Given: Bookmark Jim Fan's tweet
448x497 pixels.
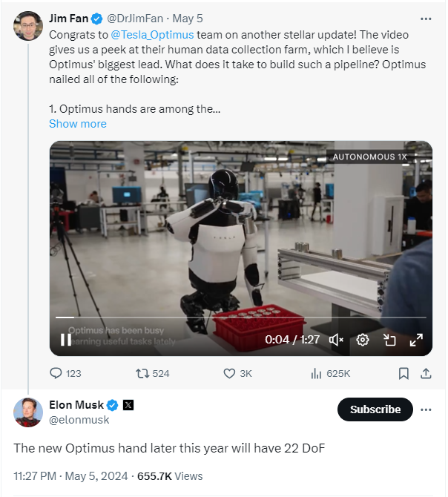Looking at the screenshot, I should point(403,373).
